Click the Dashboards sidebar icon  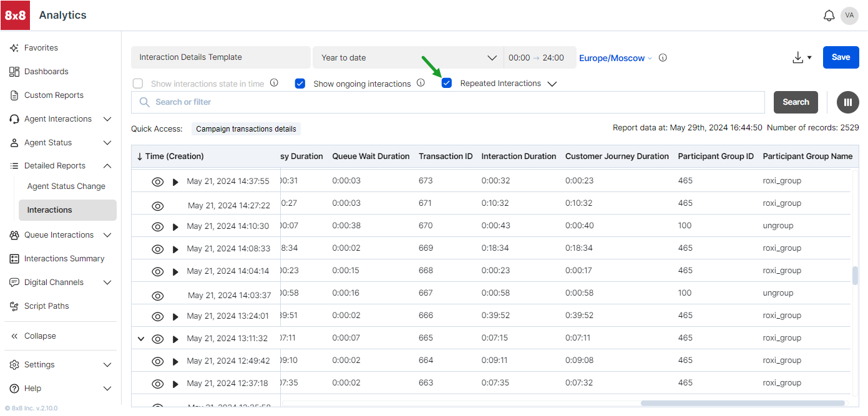click(x=14, y=72)
